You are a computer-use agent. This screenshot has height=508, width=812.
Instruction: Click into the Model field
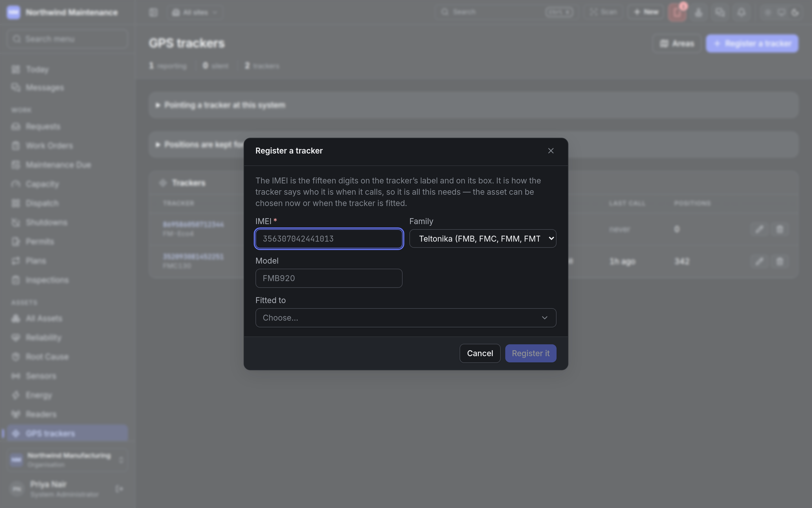[329, 278]
